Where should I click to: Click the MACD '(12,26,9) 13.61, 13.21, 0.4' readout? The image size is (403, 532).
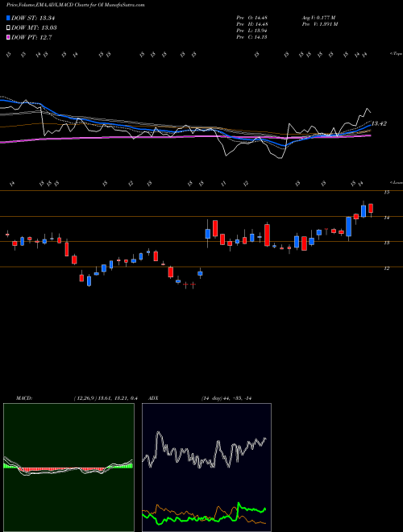click(106, 398)
